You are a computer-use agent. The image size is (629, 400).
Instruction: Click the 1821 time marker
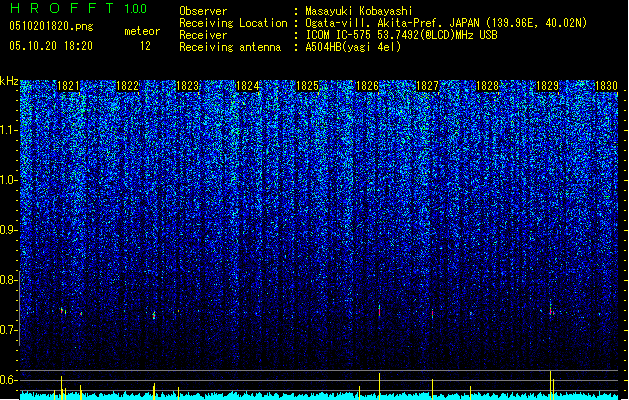tap(68, 86)
